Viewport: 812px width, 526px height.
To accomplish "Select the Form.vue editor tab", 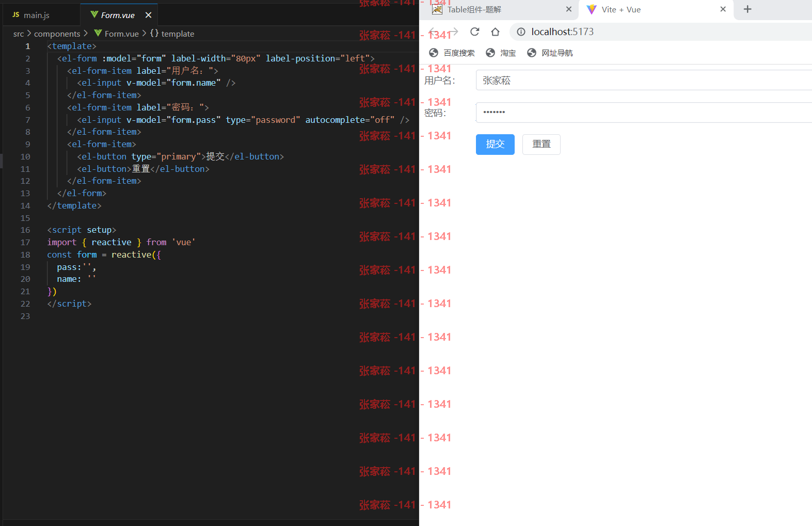I will click(118, 15).
